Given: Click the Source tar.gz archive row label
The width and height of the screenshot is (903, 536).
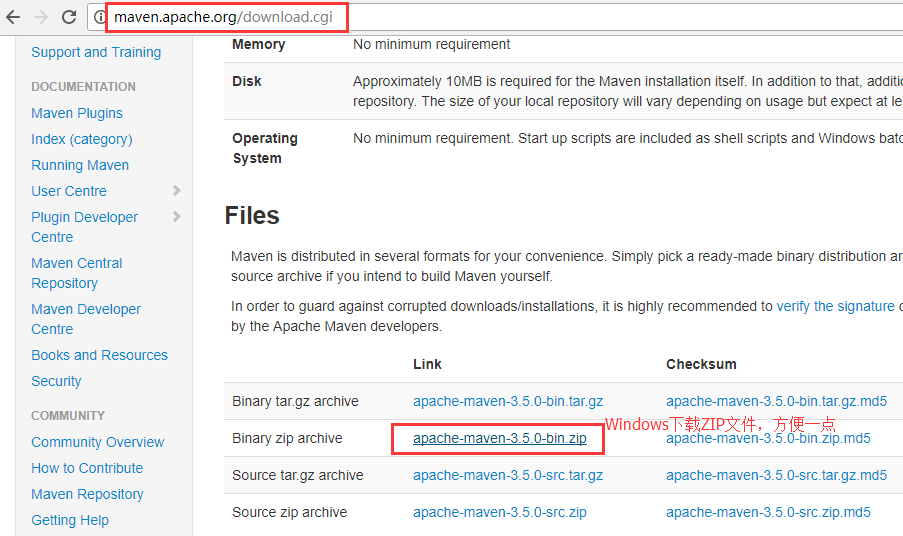Looking at the screenshot, I should [x=298, y=475].
